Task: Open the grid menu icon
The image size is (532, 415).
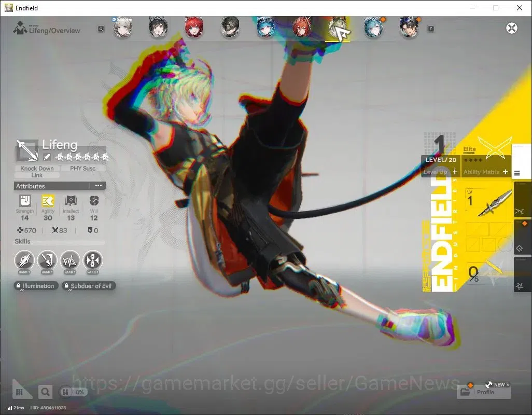Action: click(x=19, y=392)
